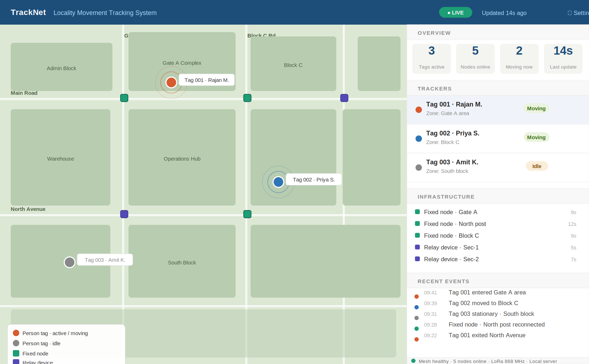Click the grey Tag 003 idle marker

(x=70, y=262)
